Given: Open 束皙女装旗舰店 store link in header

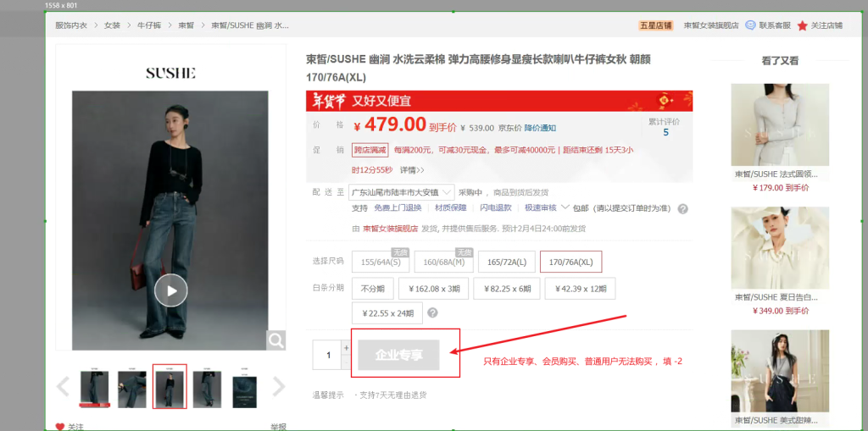Looking at the screenshot, I should tap(711, 25).
